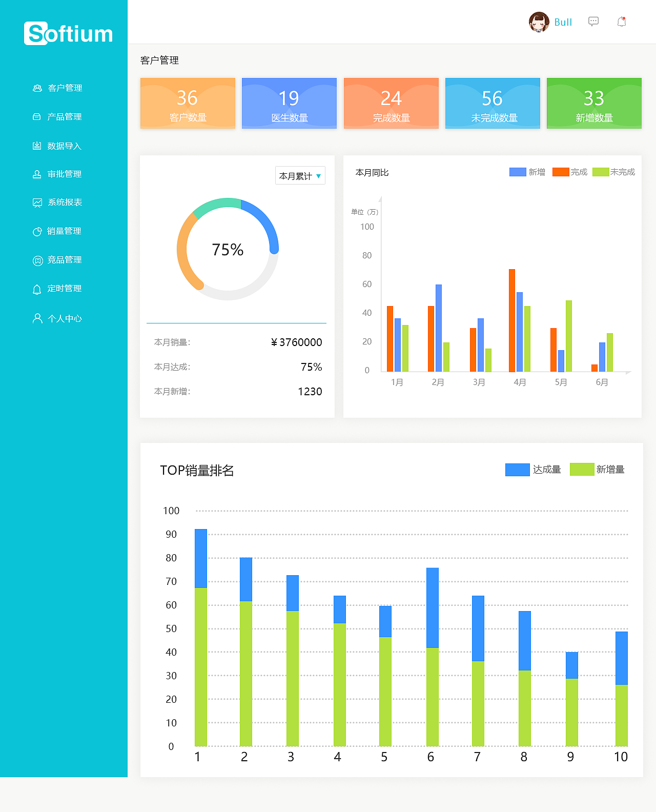The image size is (656, 812).
Task: Toggle the 新增量 green legend swatch
Action: pyautogui.click(x=582, y=470)
